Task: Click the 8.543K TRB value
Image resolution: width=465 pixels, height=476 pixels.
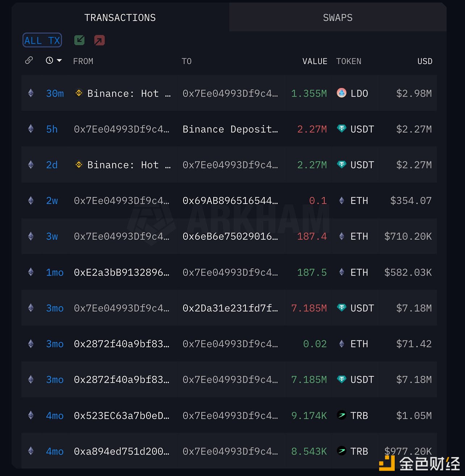Action: point(309,451)
